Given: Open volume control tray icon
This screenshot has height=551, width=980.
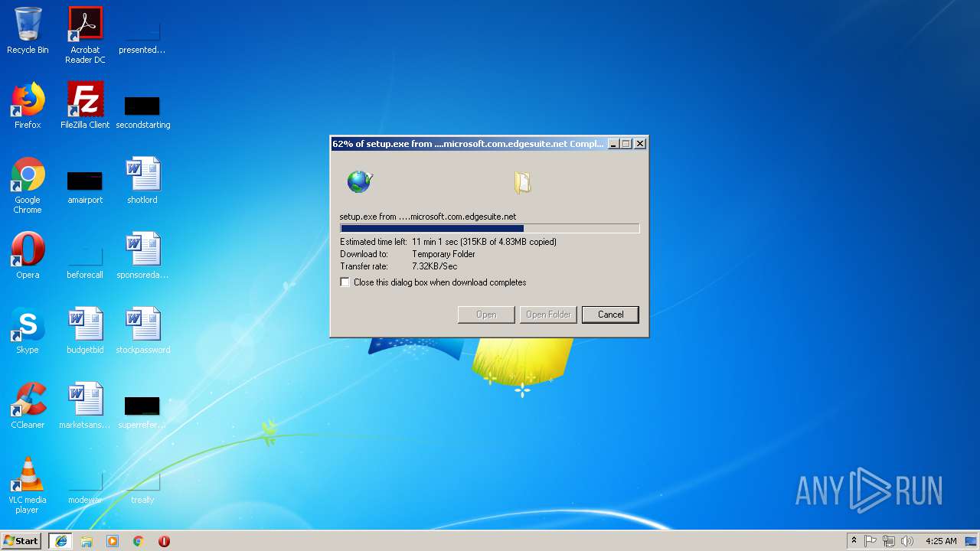Looking at the screenshot, I should 907,541.
